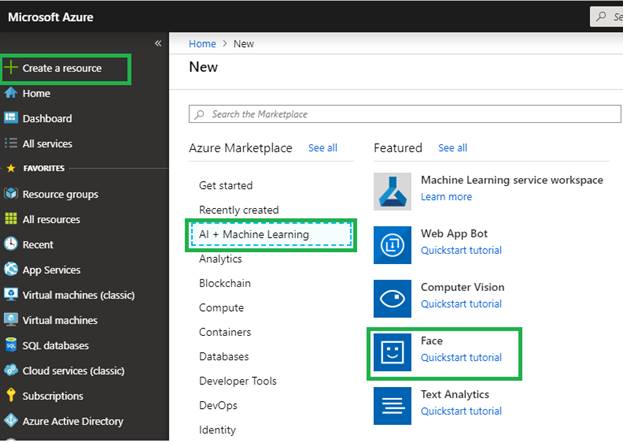Open All resources label in sidebar
Image resolution: width=623 pixels, height=443 pixels.
[51, 219]
